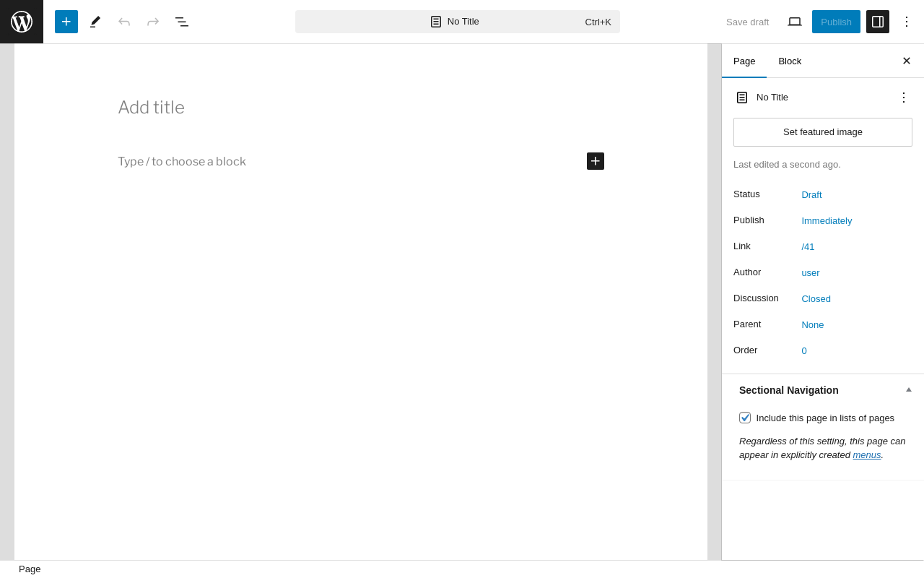Screen dimensions: 924x578
Task: Toggle the block inserter plus button
Action: [x=66, y=22]
